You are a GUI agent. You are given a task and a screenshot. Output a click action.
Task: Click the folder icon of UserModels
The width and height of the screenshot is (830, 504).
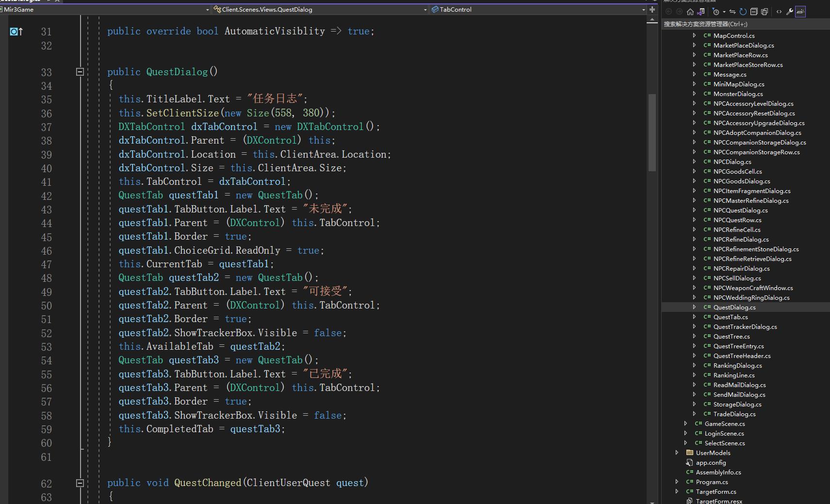[x=690, y=453]
